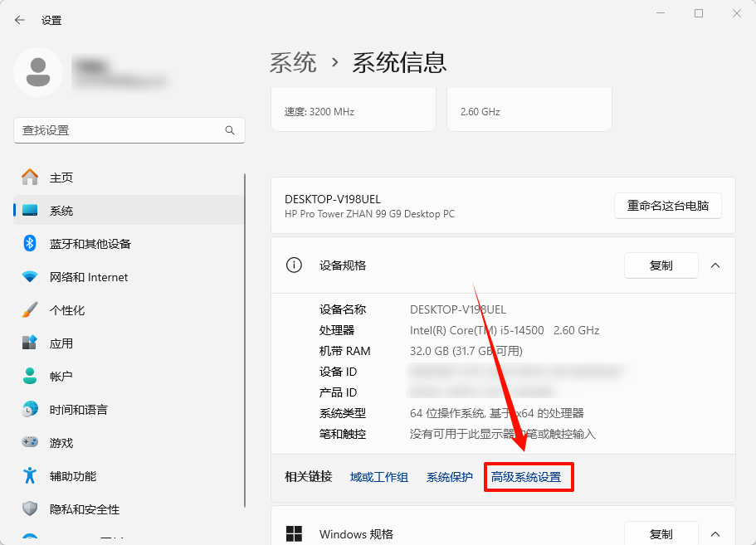This screenshot has height=545, width=756.
Task: Open the 高级系统设置 link
Action: (x=526, y=477)
